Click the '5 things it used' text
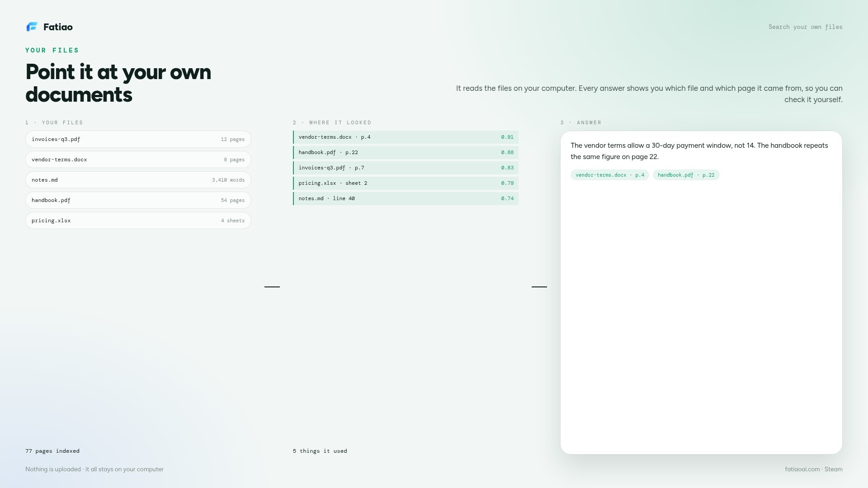Viewport: 868px width, 488px height. (x=320, y=451)
